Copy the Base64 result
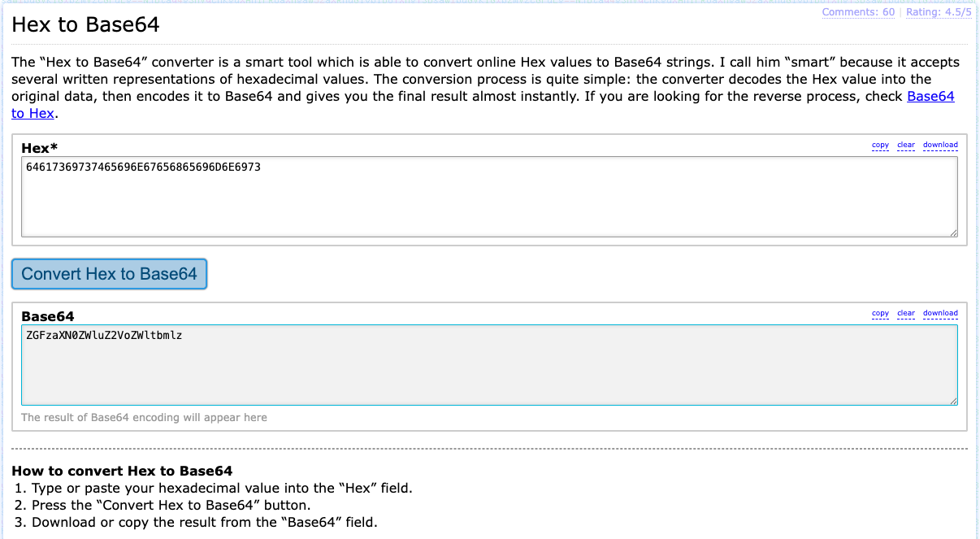The height and width of the screenshot is (539, 980). tap(880, 313)
